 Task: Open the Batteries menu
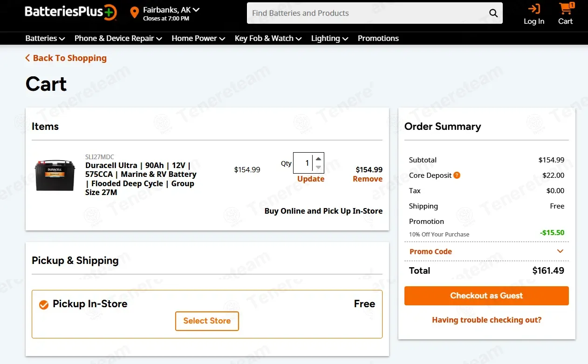click(45, 38)
